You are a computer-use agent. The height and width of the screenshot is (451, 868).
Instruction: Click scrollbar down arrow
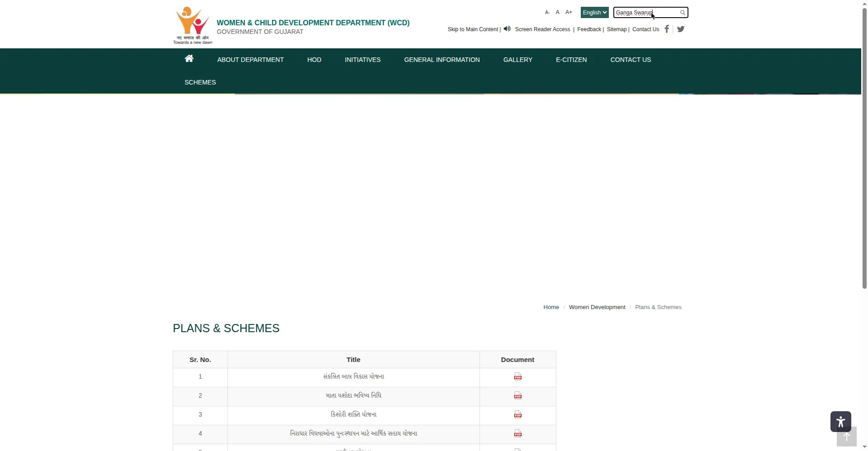(864, 447)
